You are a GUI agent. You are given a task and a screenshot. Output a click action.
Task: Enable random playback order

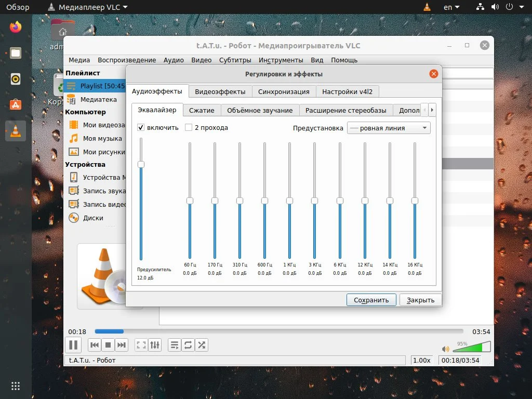202,344
